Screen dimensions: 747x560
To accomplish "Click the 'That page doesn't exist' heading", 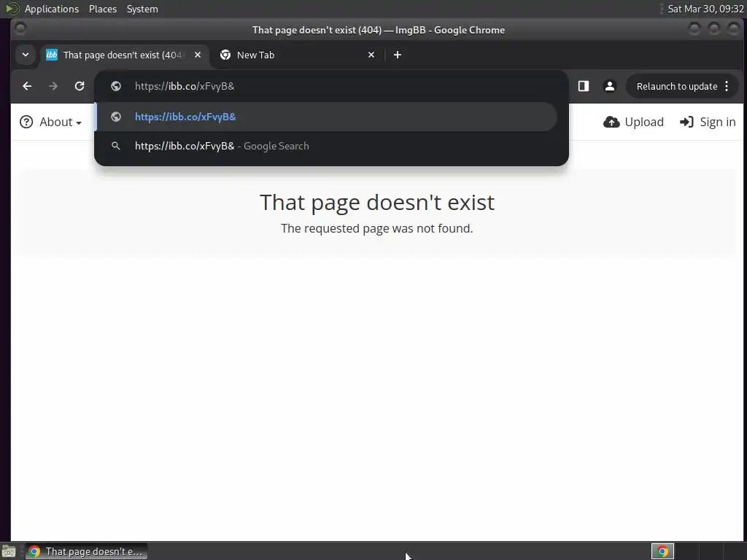I will (377, 203).
